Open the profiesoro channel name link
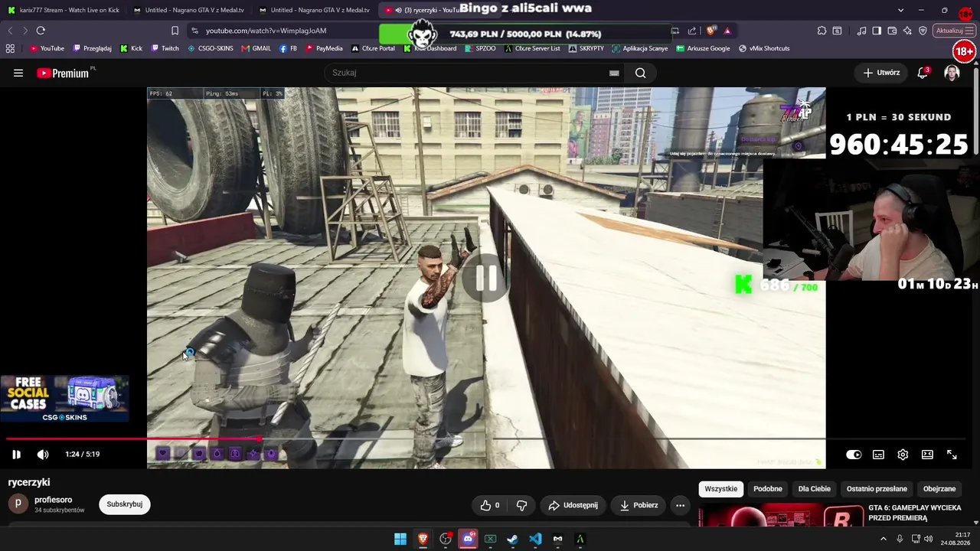 click(54, 500)
